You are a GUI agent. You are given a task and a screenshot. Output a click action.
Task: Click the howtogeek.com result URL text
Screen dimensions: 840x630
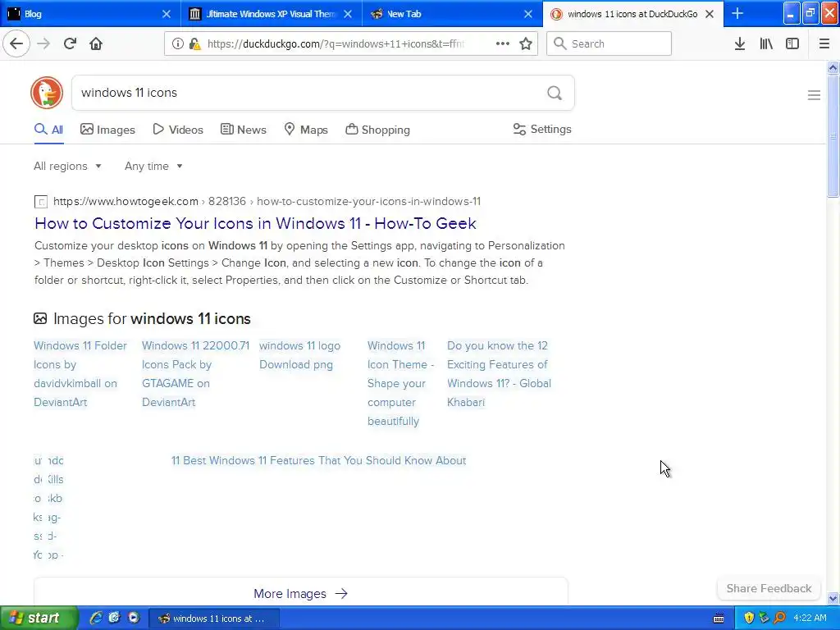(x=267, y=202)
